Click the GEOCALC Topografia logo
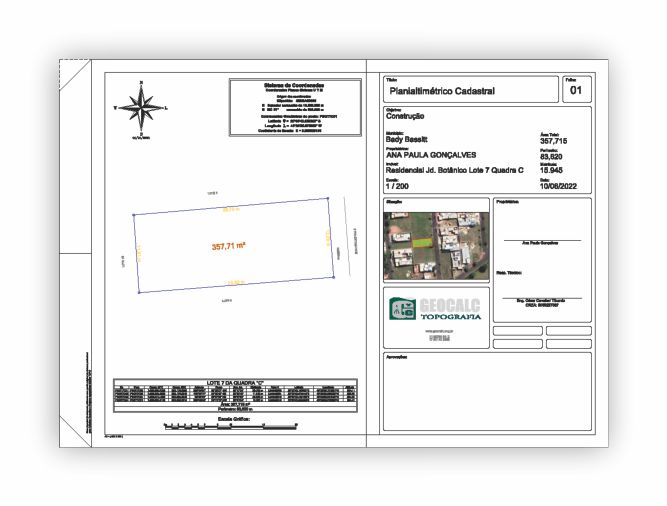Image resolution: width=667 pixels, height=506 pixels. pyautogui.click(x=435, y=308)
